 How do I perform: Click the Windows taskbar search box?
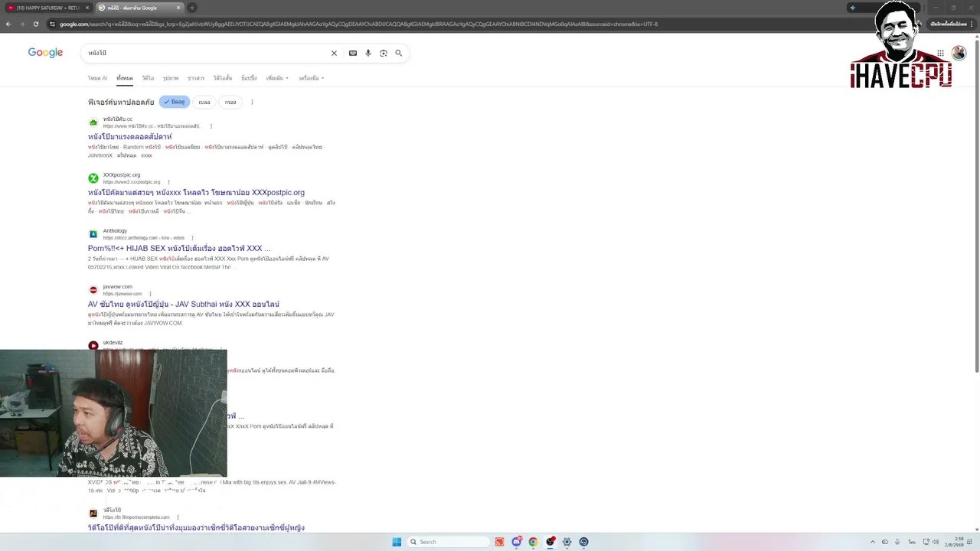tap(448, 542)
